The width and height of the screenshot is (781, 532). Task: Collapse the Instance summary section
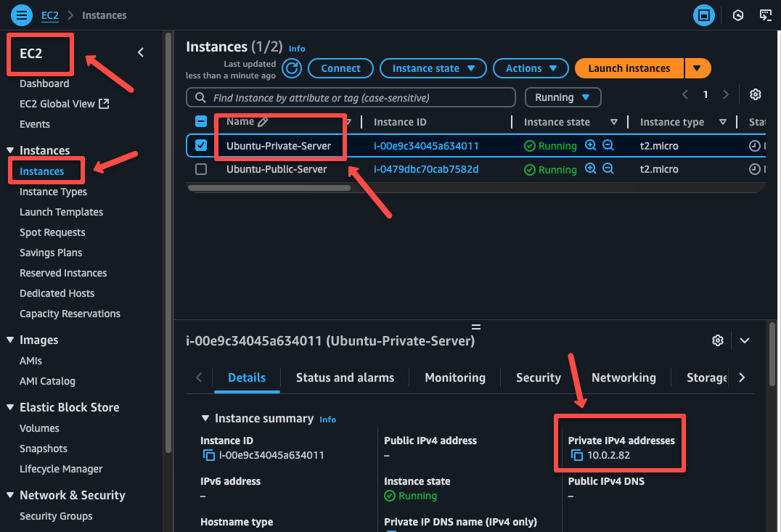pyautogui.click(x=205, y=418)
